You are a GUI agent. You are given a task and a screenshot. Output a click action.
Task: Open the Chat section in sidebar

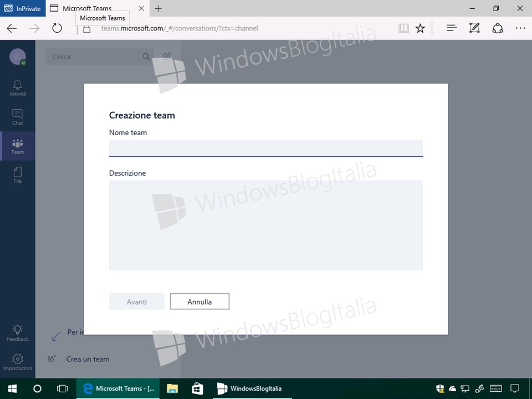(x=18, y=117)
